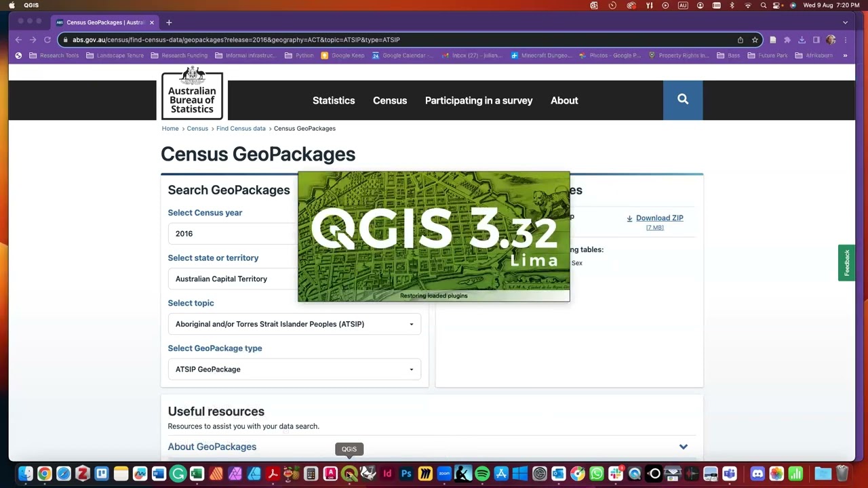Open Microsoft Word from the dock

pyautogui.click(x=159, y=474)
